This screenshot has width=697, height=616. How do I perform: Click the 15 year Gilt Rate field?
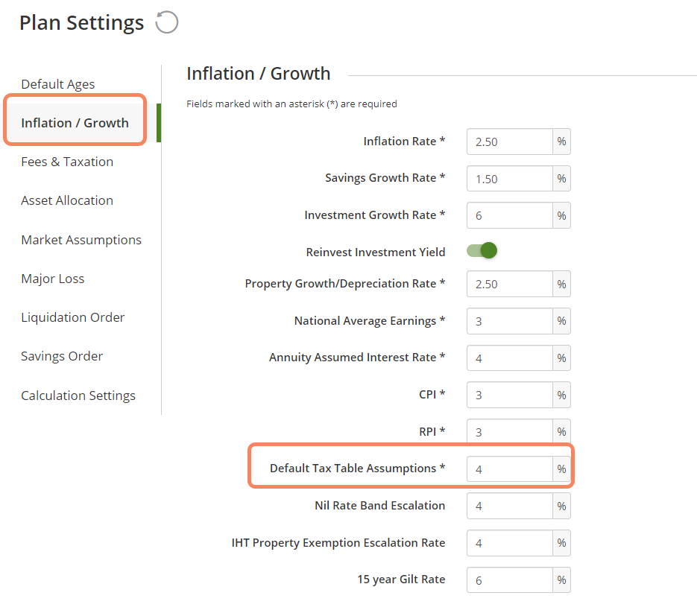click(510, 580)
